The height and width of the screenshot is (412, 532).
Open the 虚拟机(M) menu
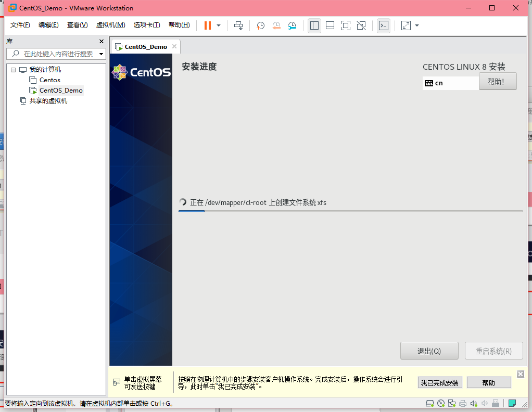click(x=110, y=25)
